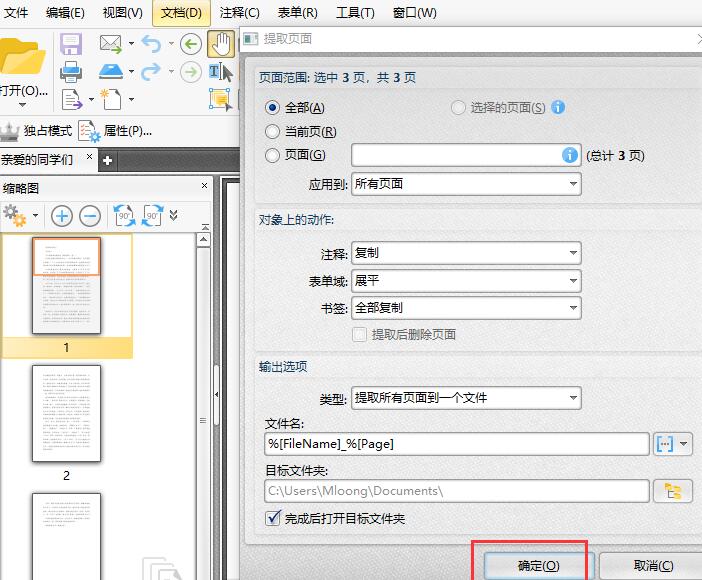Click the Print icon

tap(71, 72)
